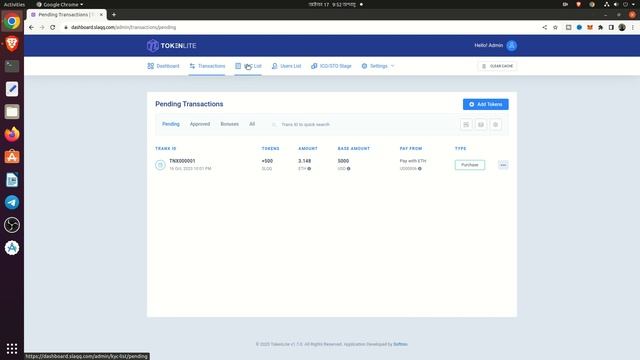Bookmark this page with the star icon
Image resolution: width=640 pixels, height=360 pixels.
tap(556, 27)
